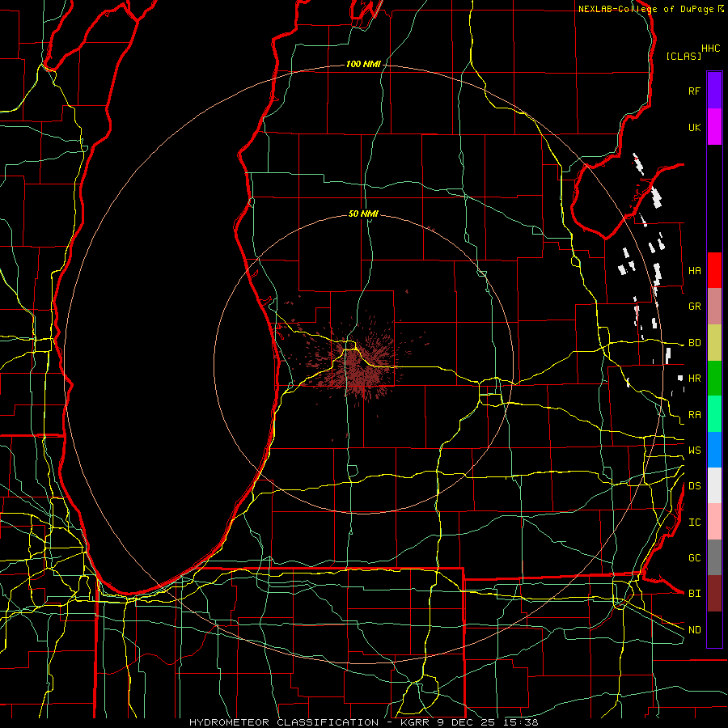This screenshot has width=728, height=728.
Task: Click the HR legend label
Action: coord(694,379)
